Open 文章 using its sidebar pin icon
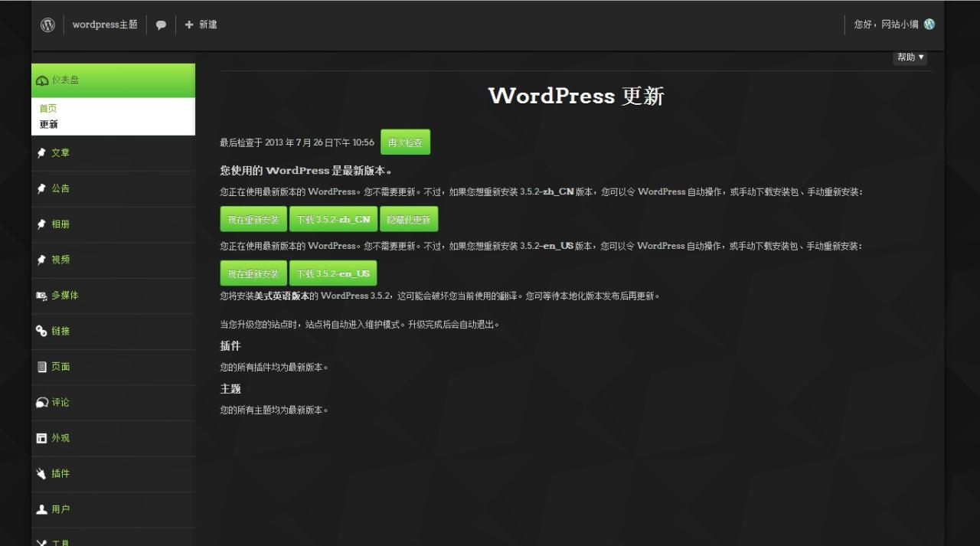The width and height of the screenshot is (980, 546). click(42, 152)
